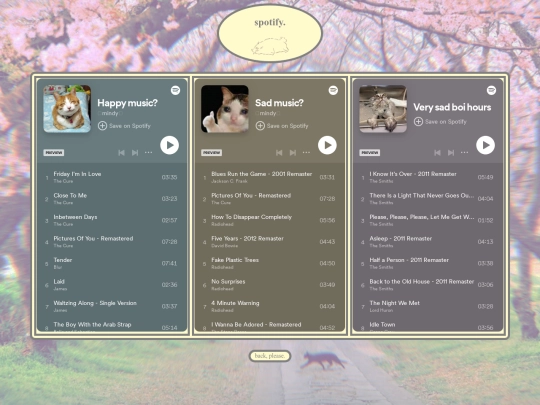Open the Very sad boi hours title
This screenshot has width=540, height=405.
tap(452, 107)
